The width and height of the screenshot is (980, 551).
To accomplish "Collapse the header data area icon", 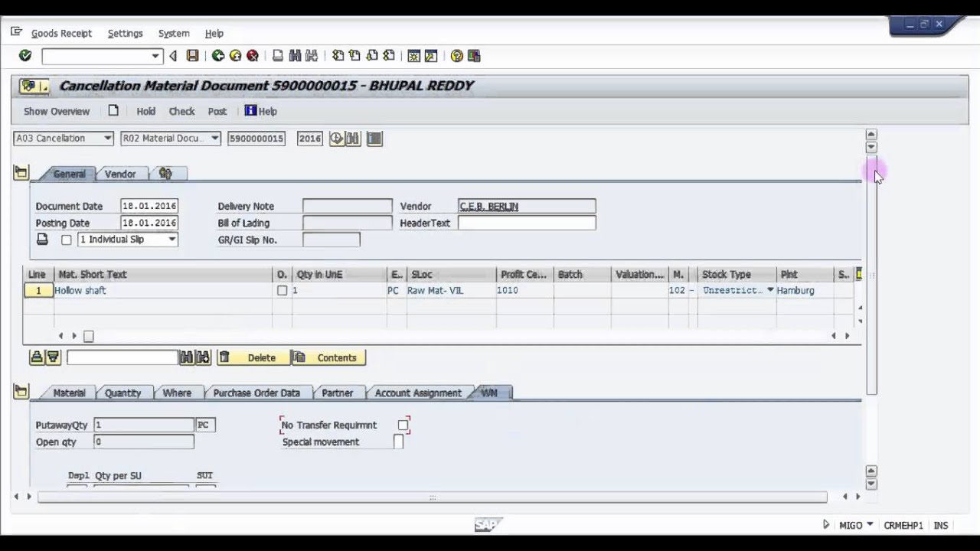I will [21, 173].
